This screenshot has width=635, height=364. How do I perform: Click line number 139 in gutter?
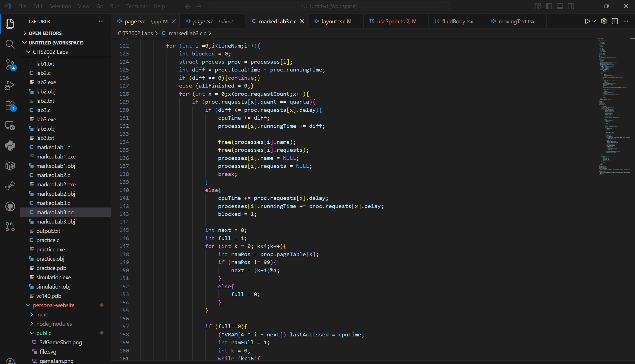(x=124, y=182)
